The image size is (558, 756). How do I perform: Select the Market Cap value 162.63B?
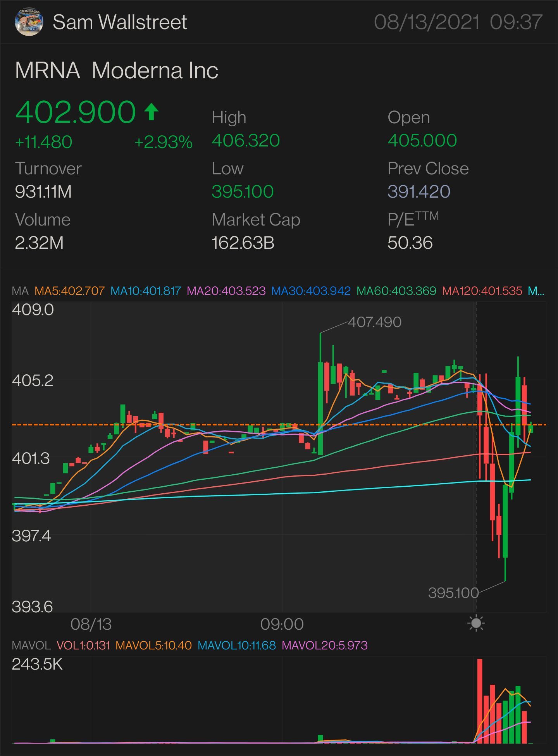[243, 243]
